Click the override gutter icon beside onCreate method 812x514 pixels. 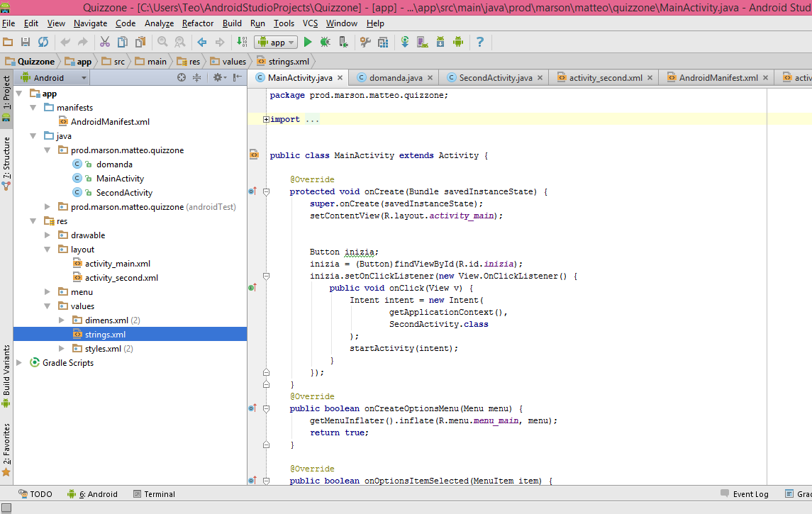(x=252, y=191)
